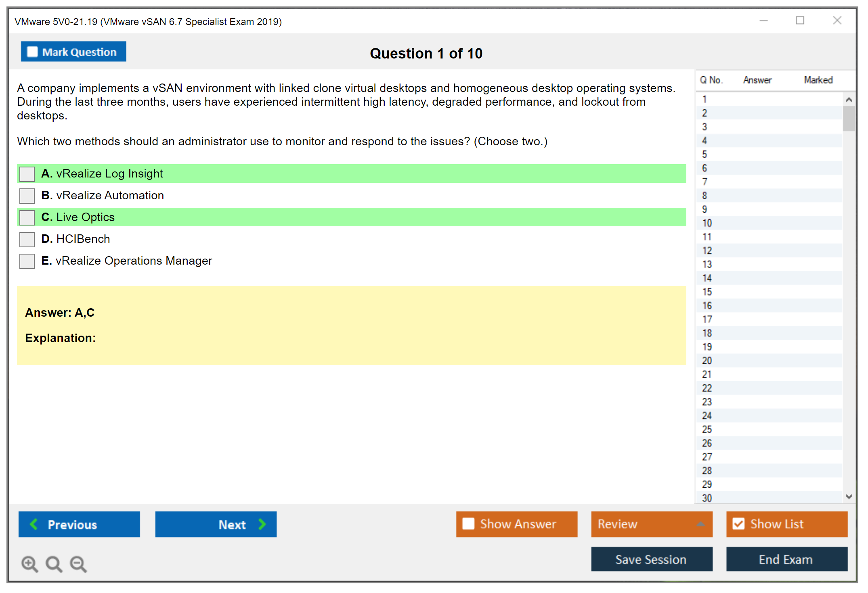Open the Review dropdown menu
This screenshot has height=593, width=868.
tap(700, 524)
